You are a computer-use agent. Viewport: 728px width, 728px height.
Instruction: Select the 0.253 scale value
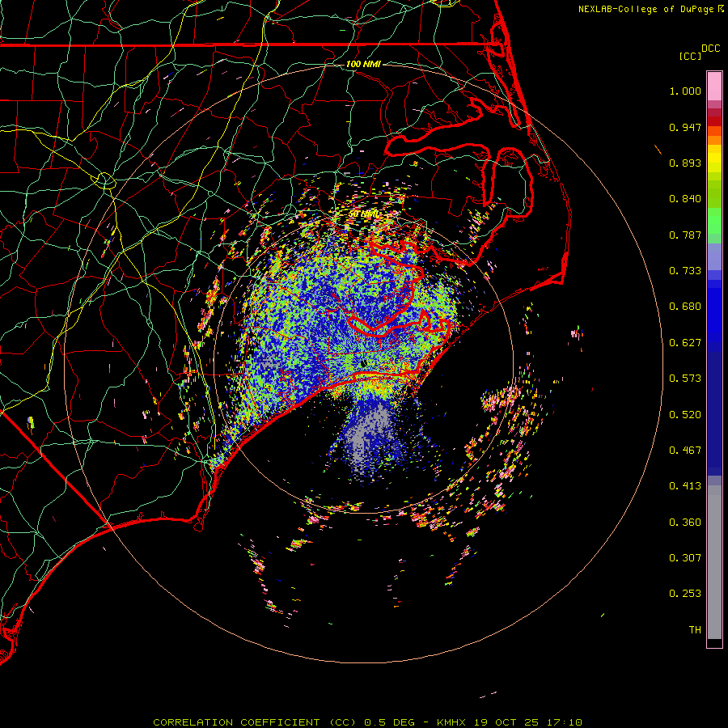(x=685, y=594)
